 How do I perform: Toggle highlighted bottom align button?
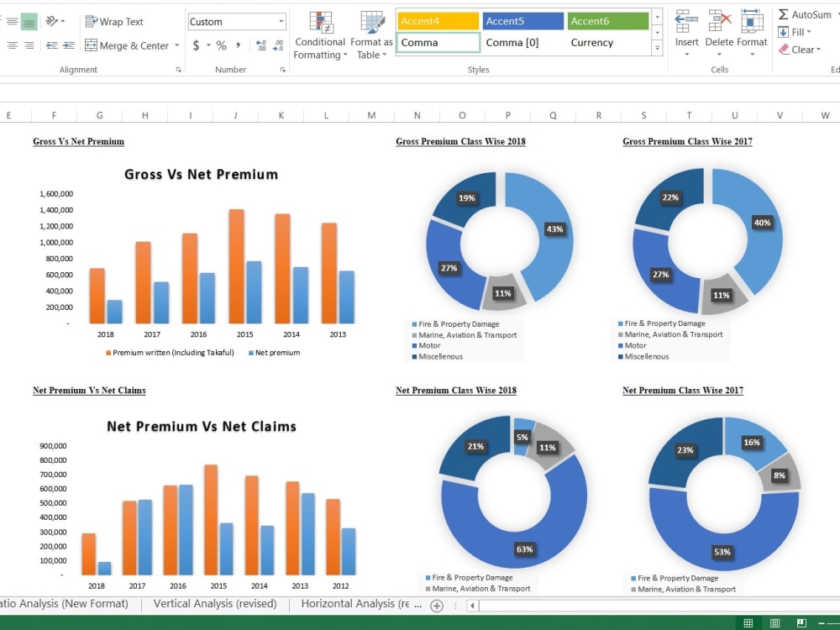(x=29, y=22)
